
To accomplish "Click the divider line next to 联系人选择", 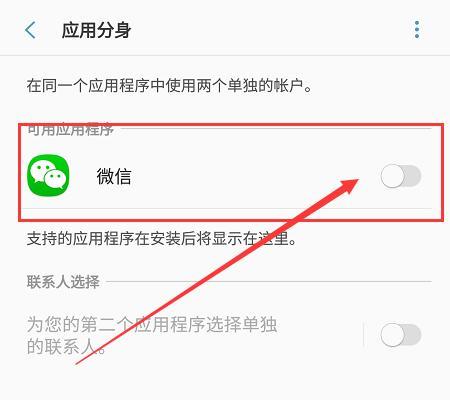I will (x=269, y=281).
